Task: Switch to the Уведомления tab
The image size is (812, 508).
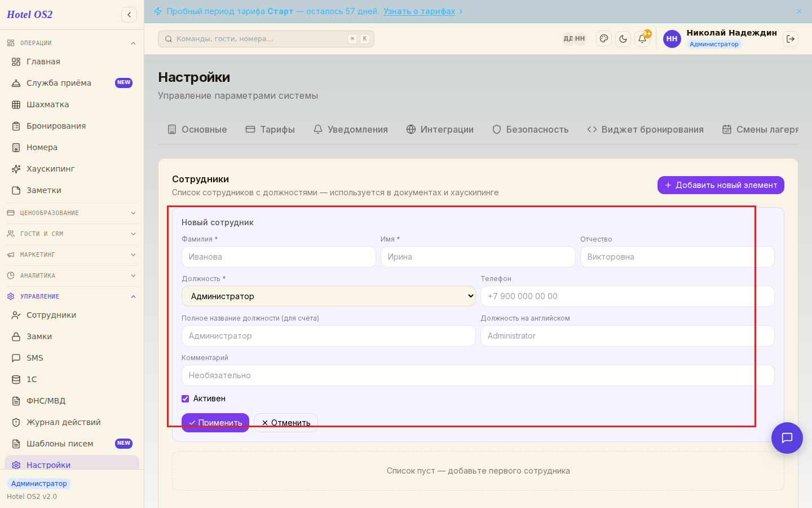Action: [x=351, y=129]
